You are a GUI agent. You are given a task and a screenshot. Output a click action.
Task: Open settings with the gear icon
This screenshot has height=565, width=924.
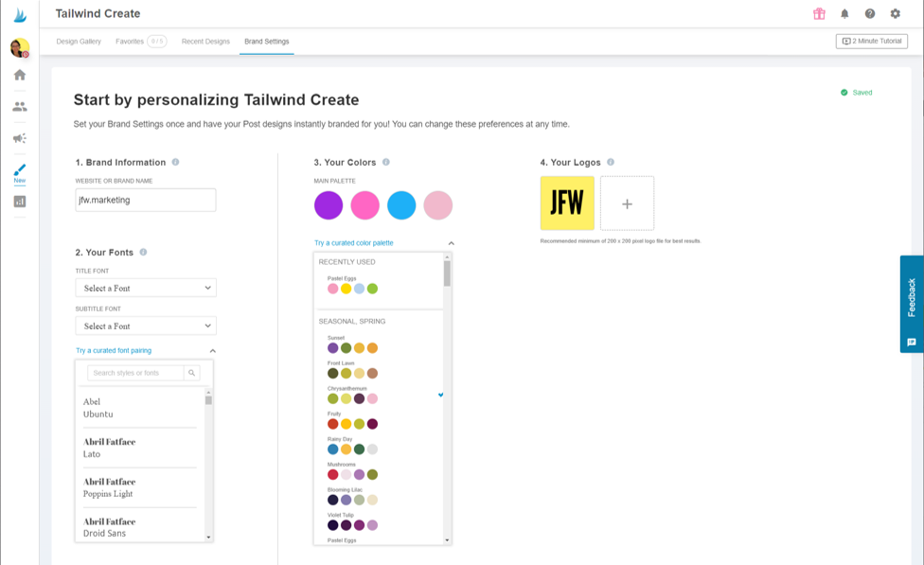[x=896, y=13]
